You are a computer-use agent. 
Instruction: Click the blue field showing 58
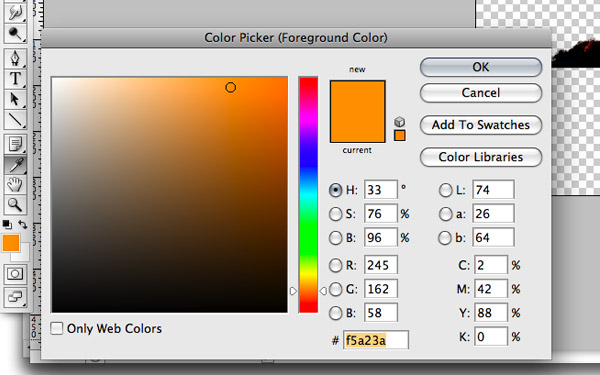click(x=381, y=313)
